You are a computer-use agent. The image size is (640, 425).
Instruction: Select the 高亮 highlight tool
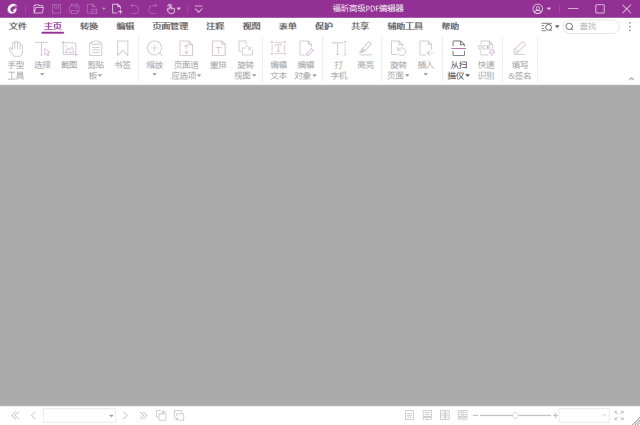pos(365,55)
